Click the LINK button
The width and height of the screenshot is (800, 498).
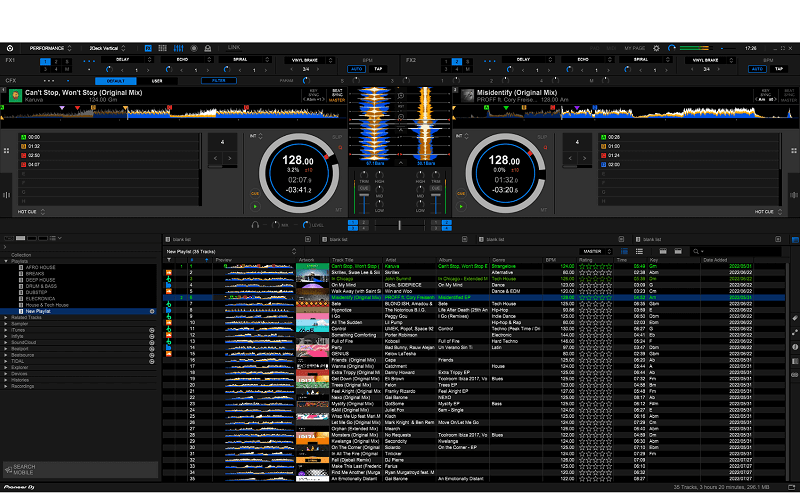click(x=234, y=47)
